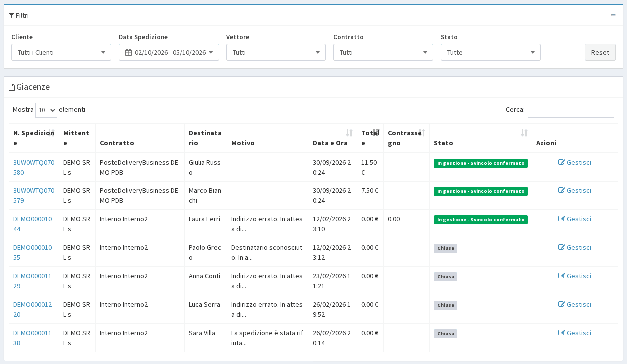Sort table by Contrassegno column
The height and width of the screenshot is (364, 627).
coord(406,138)
